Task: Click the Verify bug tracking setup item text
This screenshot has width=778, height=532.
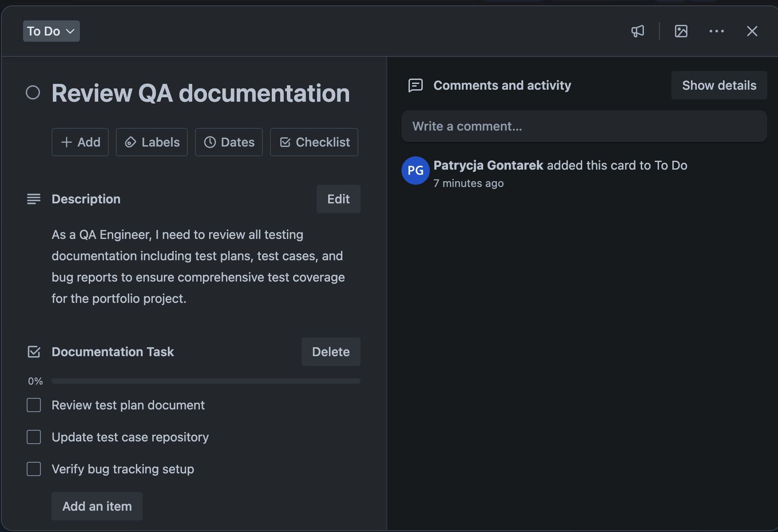Action: [x=123, y=469]
